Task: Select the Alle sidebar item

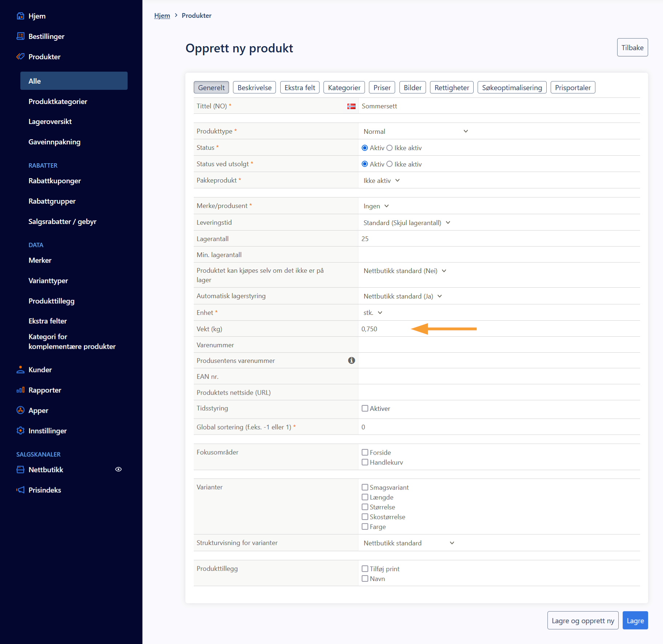Action: 74,81
